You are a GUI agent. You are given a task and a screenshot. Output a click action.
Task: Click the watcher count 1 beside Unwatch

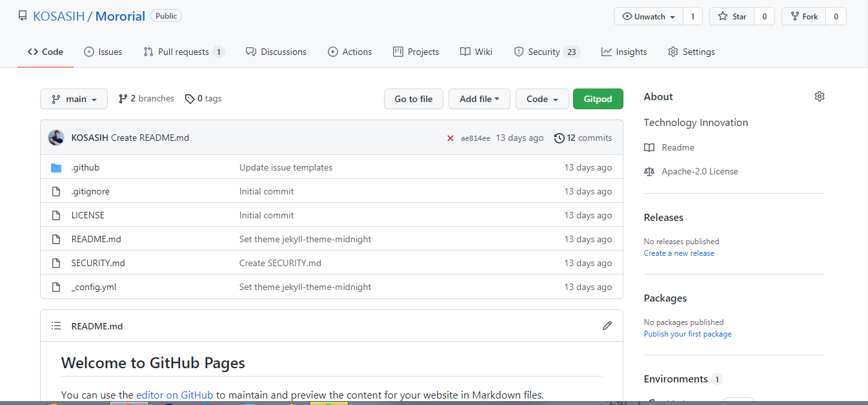pyautogui.click(x=693, y=17)
